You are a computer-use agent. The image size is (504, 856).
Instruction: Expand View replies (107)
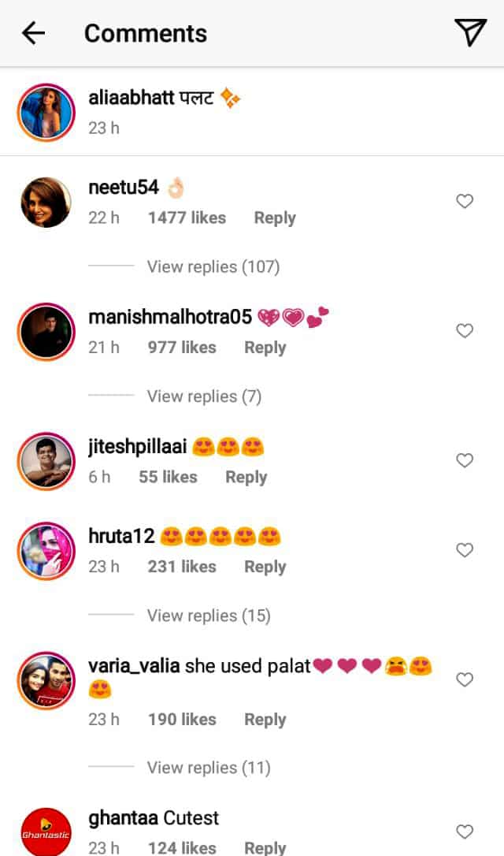[213, 266]
